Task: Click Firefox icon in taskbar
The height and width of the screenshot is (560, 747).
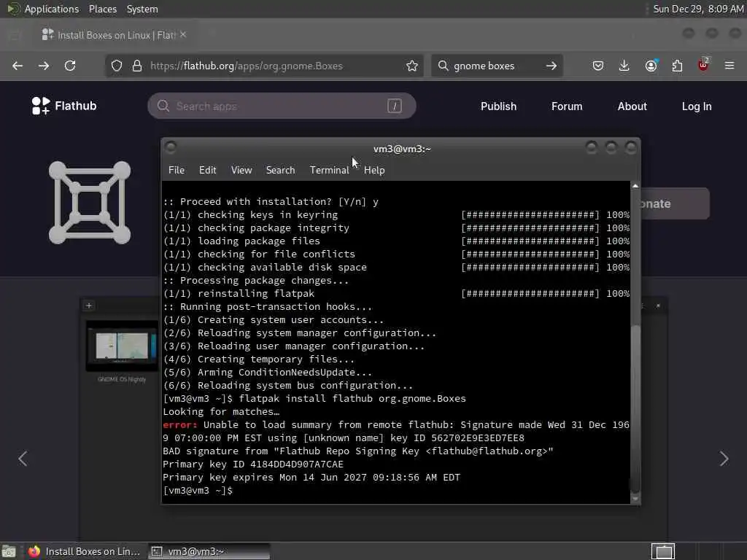Action: coord(34,551)
